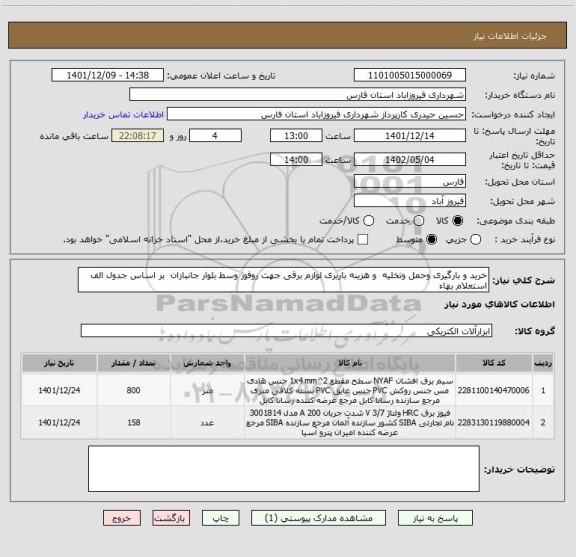Click the اطلاعات کالاهای مورد نیاز heading

click(500, 304)
